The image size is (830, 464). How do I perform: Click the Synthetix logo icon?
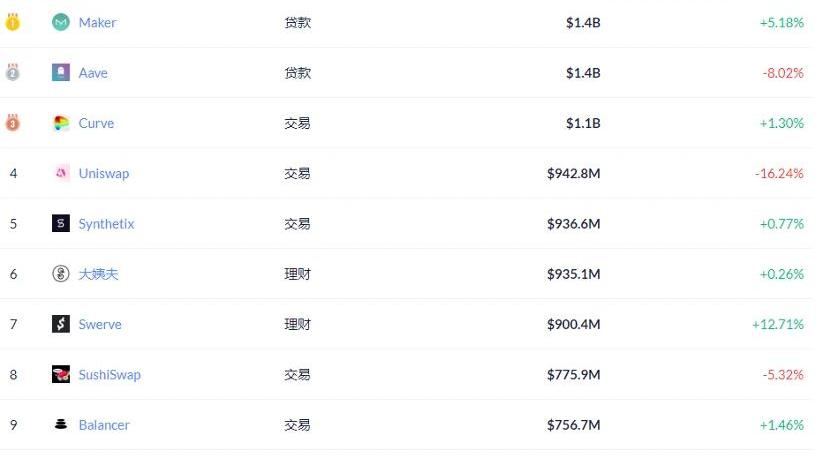(x=61, y=223)
